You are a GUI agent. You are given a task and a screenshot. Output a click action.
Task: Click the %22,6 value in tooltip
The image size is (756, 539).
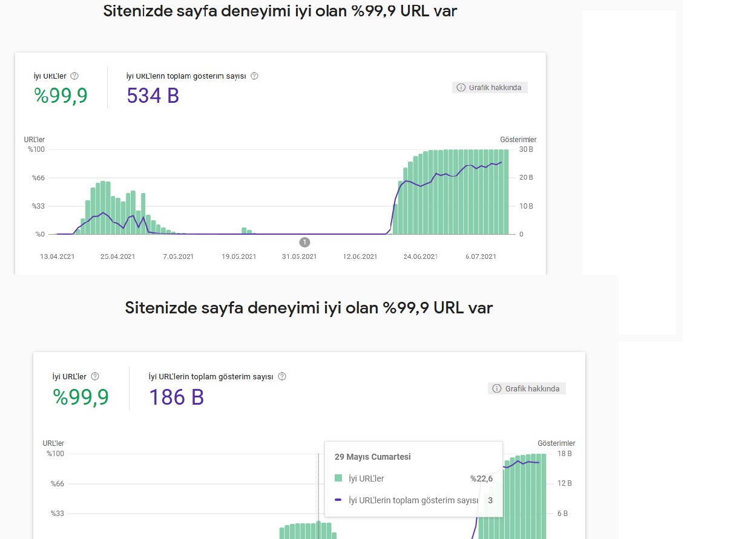pyautogui.click(x=482, y=479)
